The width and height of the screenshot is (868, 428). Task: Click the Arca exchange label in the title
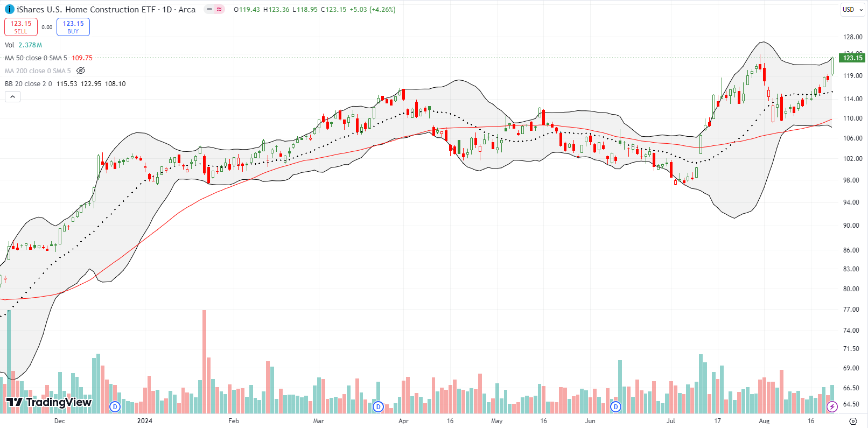pos(187,9)
